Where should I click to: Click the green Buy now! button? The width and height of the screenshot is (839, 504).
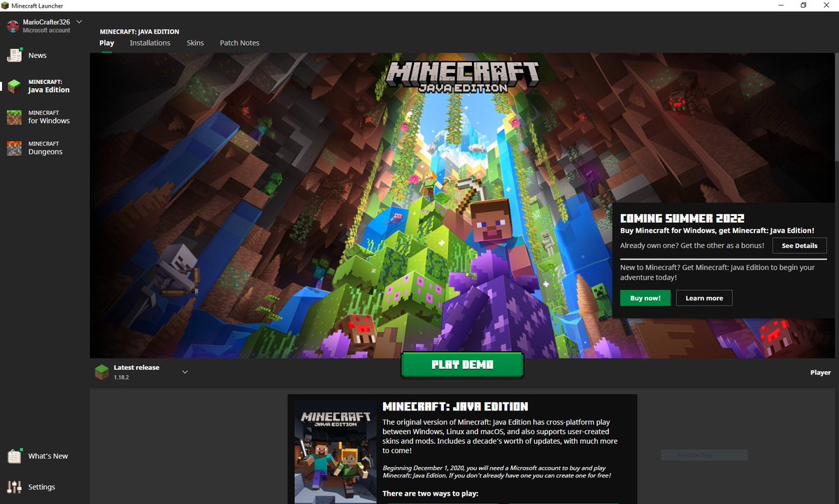pyautogui.click(x=645, y=298)
